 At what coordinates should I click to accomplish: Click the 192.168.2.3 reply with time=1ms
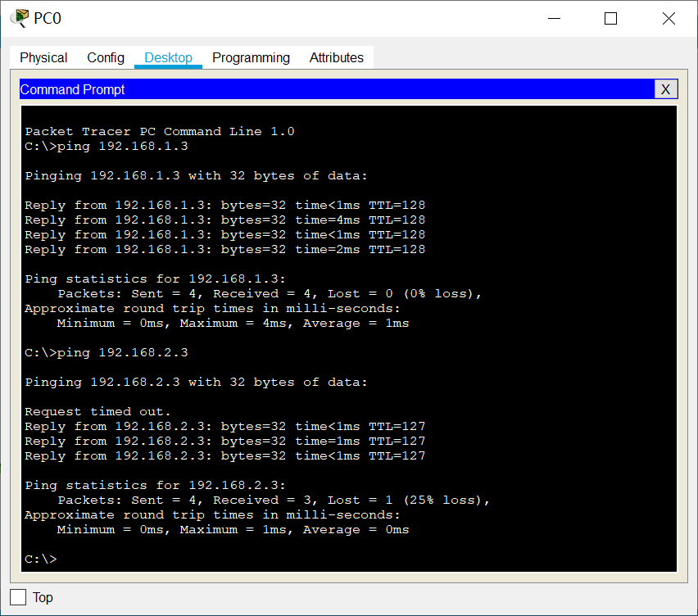224,441
